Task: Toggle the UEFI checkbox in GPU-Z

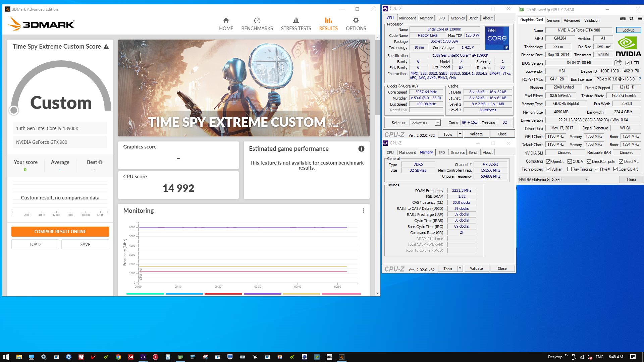Action: 628,63
